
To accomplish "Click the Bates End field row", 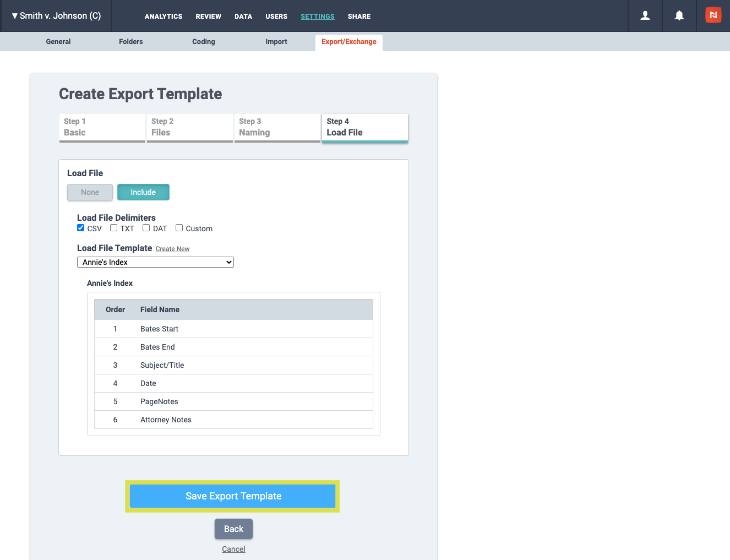I will 233,347.
